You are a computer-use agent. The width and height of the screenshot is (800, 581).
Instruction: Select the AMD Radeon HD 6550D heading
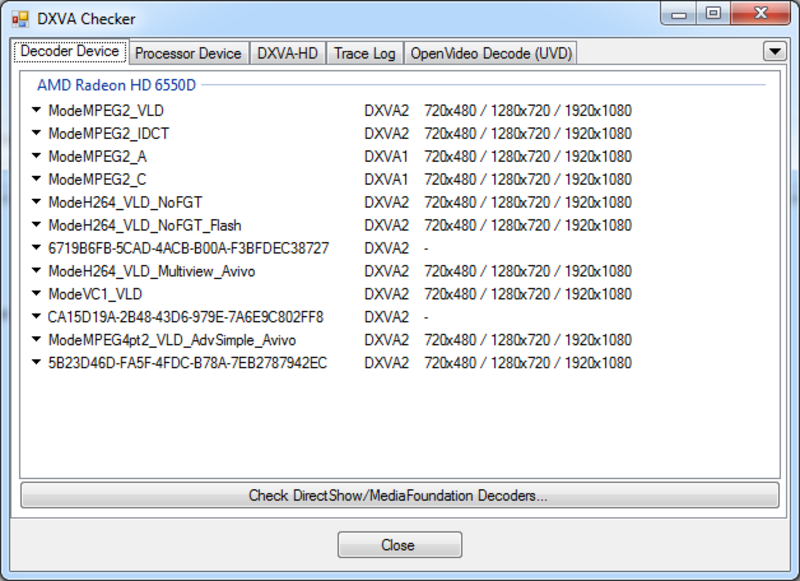tap(116, 85)
